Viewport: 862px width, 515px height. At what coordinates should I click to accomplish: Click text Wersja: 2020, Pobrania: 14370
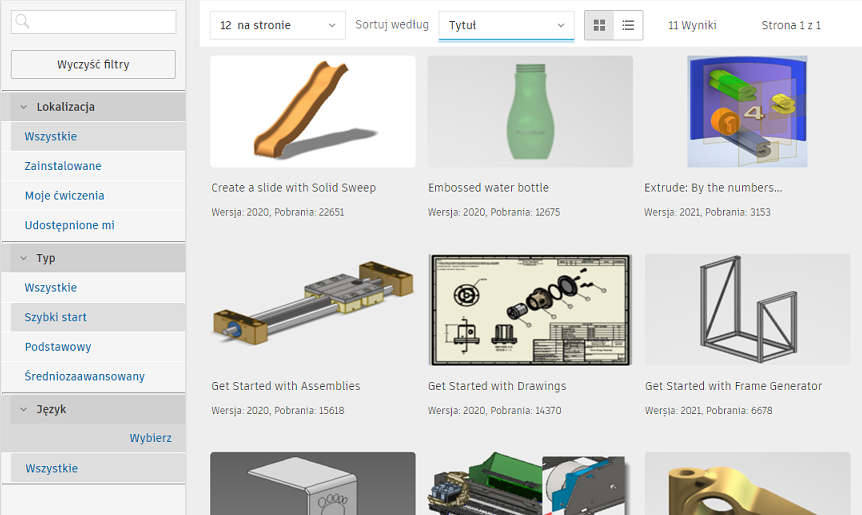click(x=495, y=411)
